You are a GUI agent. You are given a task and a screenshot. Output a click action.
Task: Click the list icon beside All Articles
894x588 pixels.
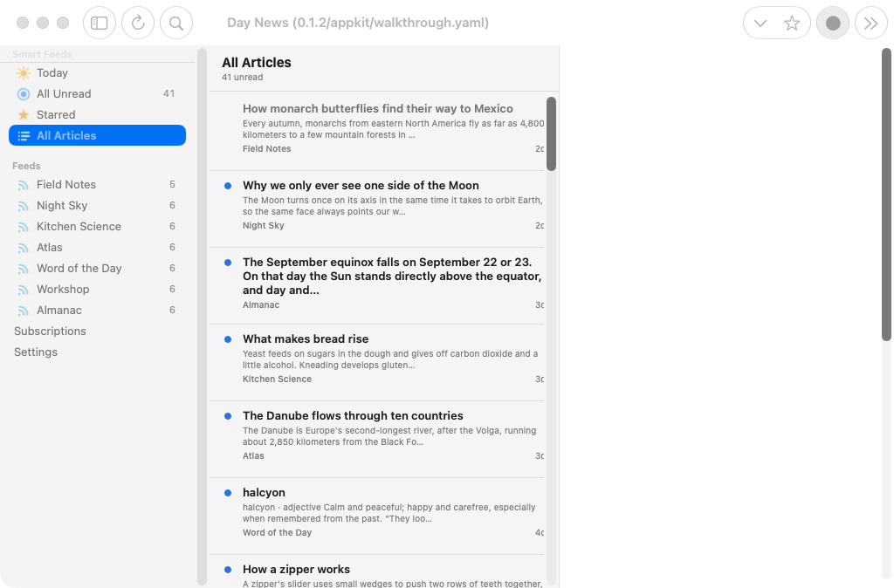click(24, 135)
